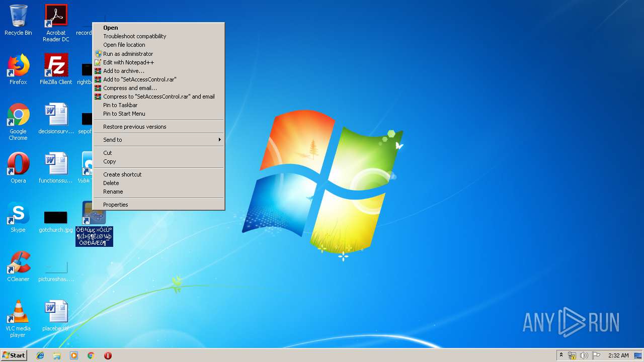Select the pictureshas file icon
Image resolution: width=644 pixels, height=362 pixels.
56,271
